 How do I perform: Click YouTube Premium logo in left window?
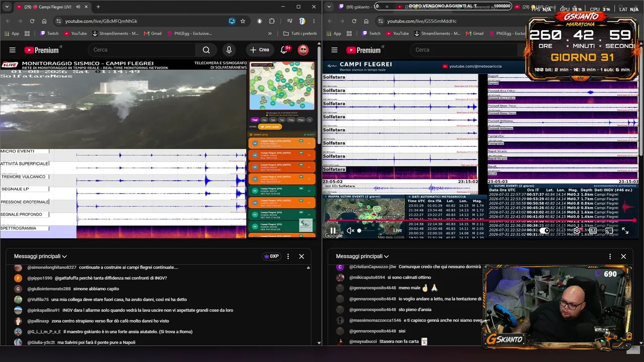(42, 50)
